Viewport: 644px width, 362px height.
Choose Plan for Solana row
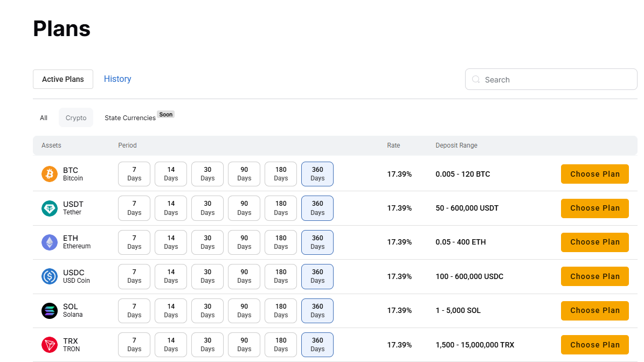(594, 311)
